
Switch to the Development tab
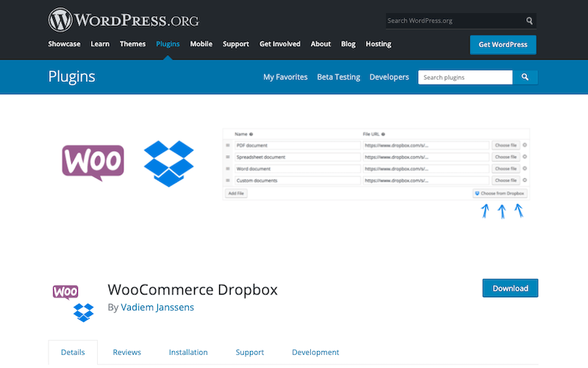315,353
